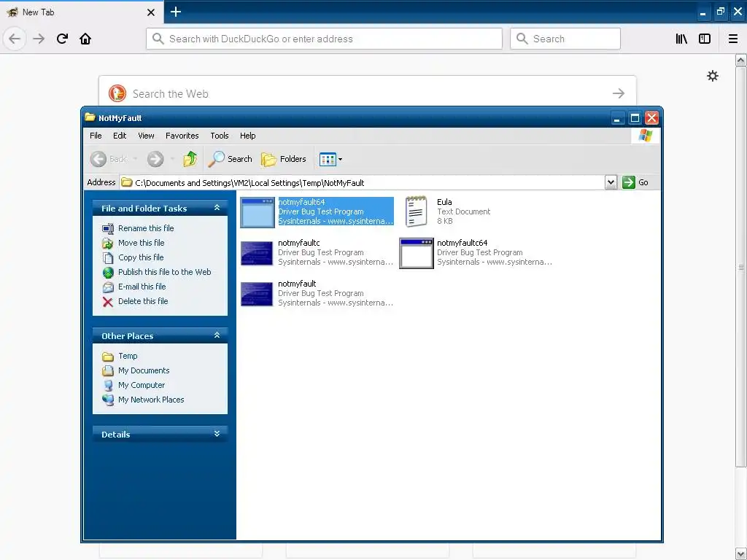The height and width of the screenshot is (560, 747).
Task: Click the notmyfaultc64 file name text
Action: tap(462, 243)
